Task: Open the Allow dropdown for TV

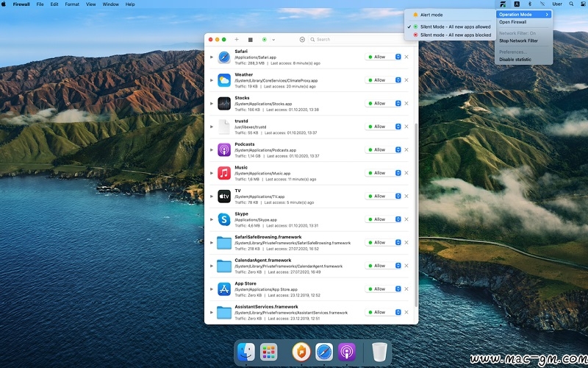Action: click(x=383, y=197)
